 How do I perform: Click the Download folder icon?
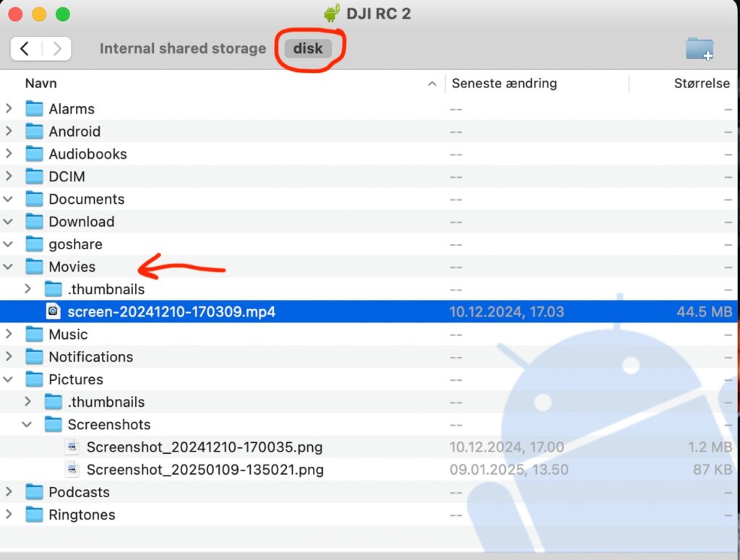click(x=34, y=222)
